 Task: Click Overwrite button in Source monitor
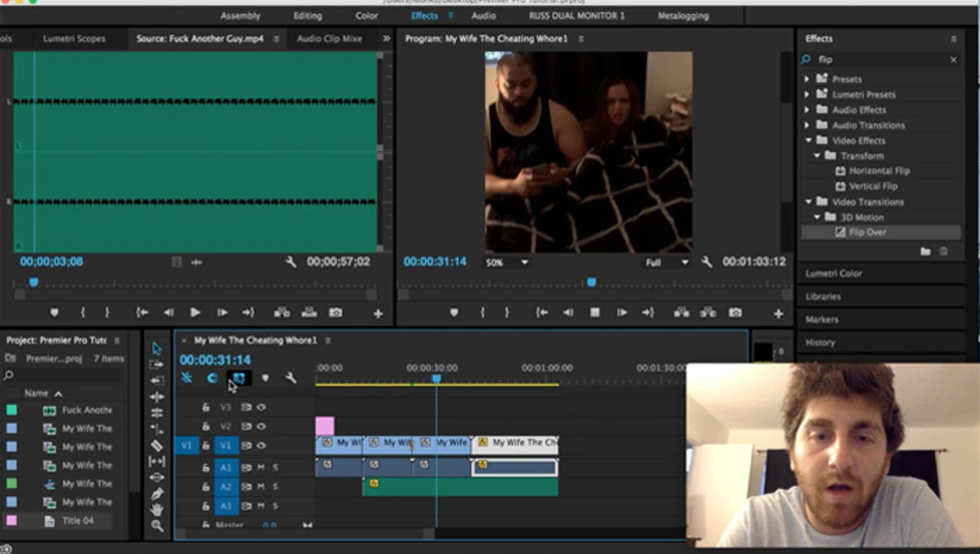click(308, 313)
